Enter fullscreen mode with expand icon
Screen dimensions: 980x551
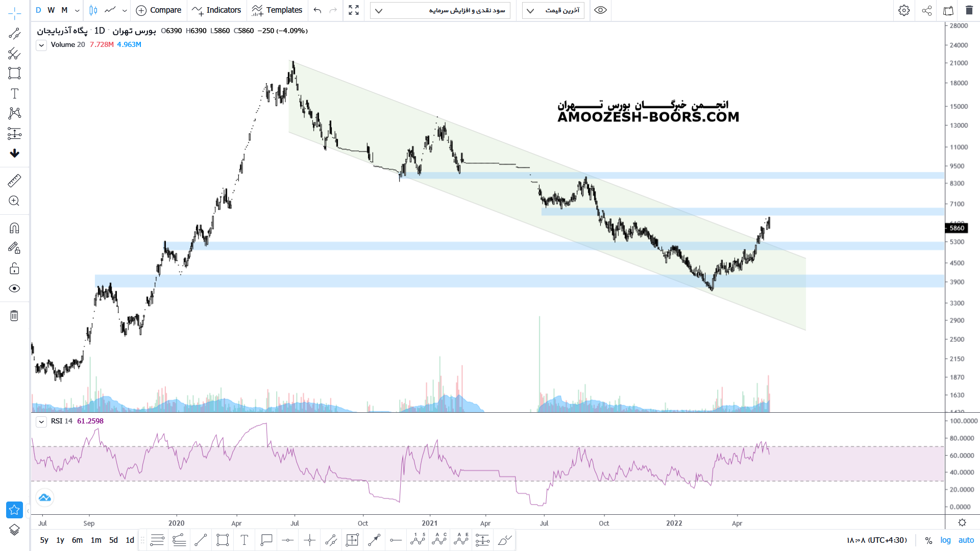tap(354, 10)
